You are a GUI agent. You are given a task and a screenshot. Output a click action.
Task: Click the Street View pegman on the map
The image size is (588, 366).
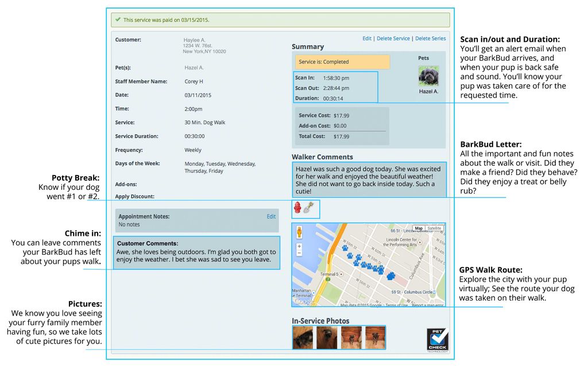[x=299, y=232]
